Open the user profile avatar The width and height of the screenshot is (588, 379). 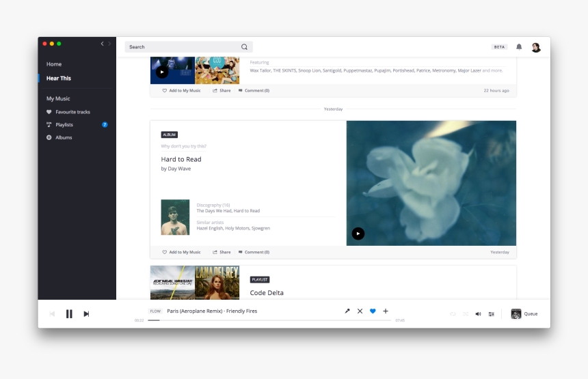tap(536, 47)
